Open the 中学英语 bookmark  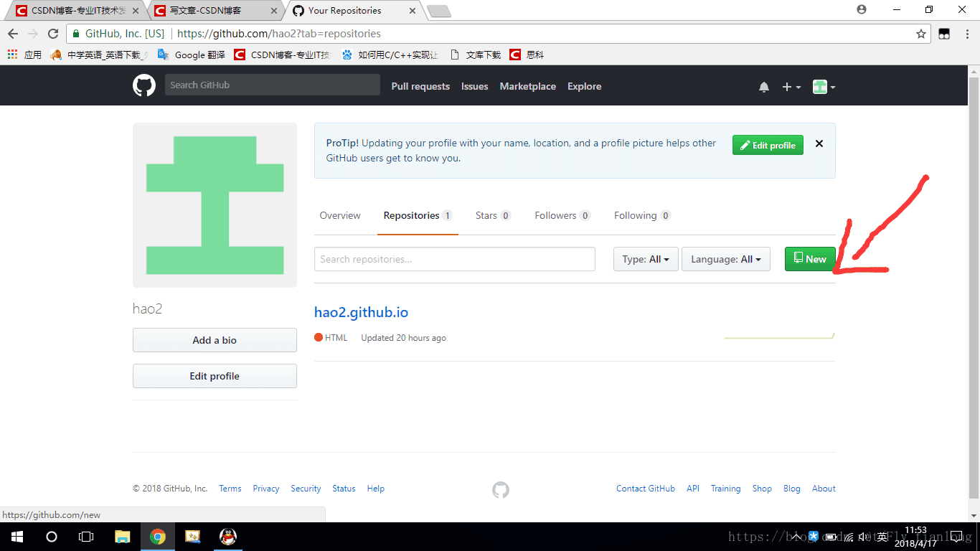100,55
